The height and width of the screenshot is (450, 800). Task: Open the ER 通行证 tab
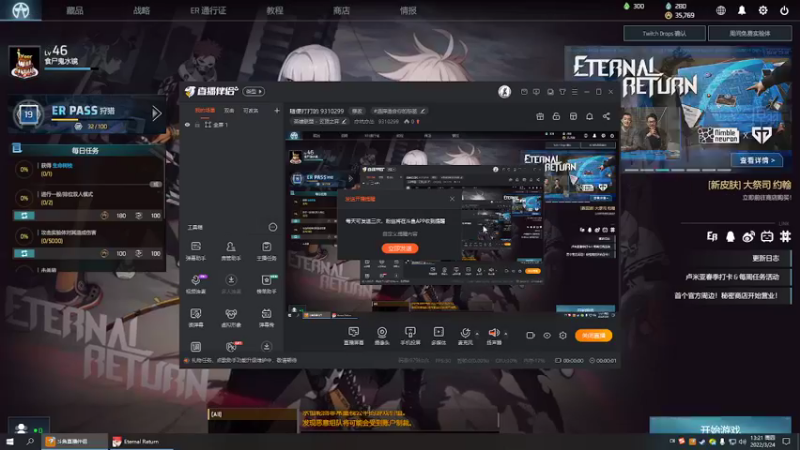[x=208, y=10]
